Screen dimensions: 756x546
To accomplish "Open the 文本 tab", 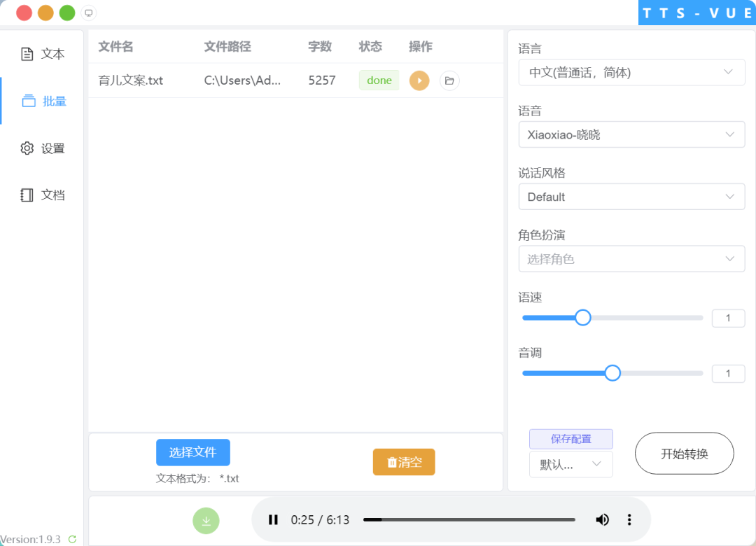I will [x=43, y=54].
